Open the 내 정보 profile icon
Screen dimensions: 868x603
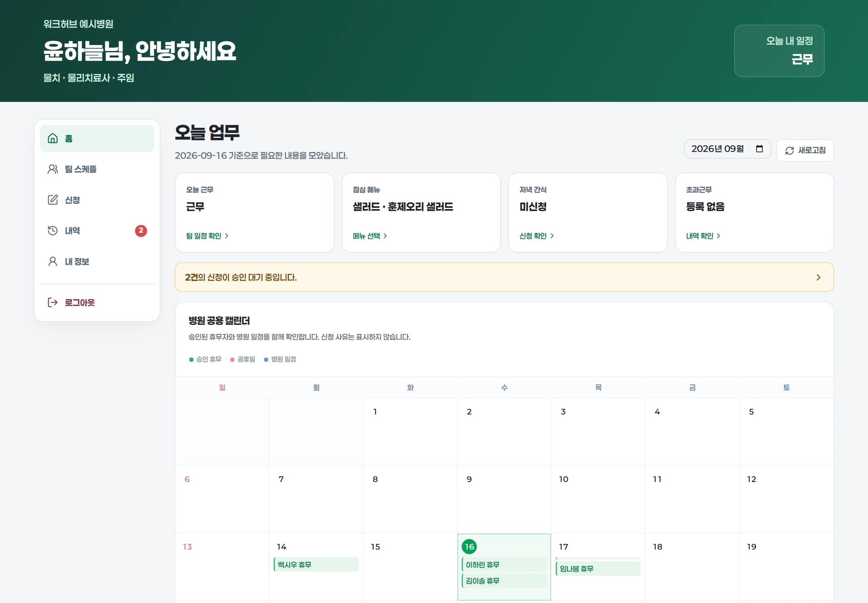53,262
